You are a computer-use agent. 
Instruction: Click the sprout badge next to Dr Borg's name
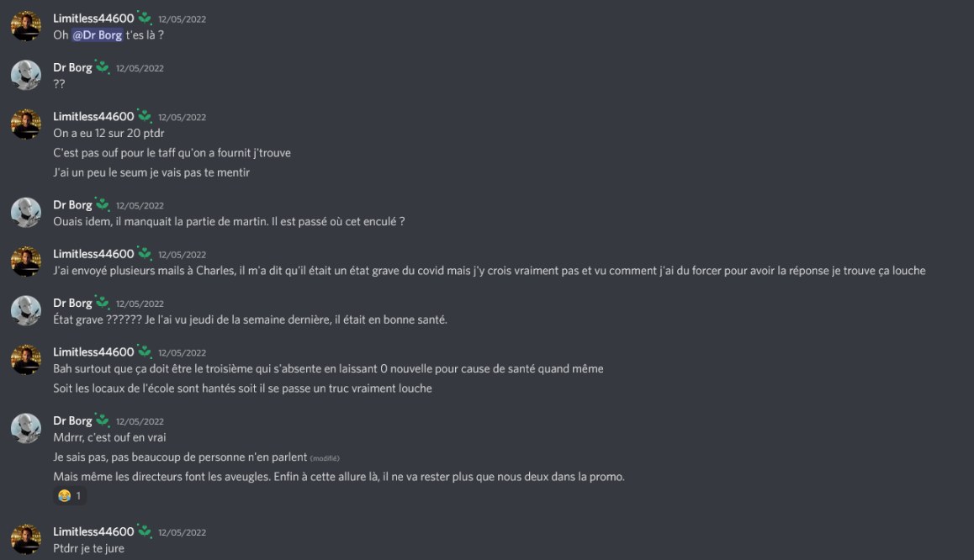pos(101,66)
